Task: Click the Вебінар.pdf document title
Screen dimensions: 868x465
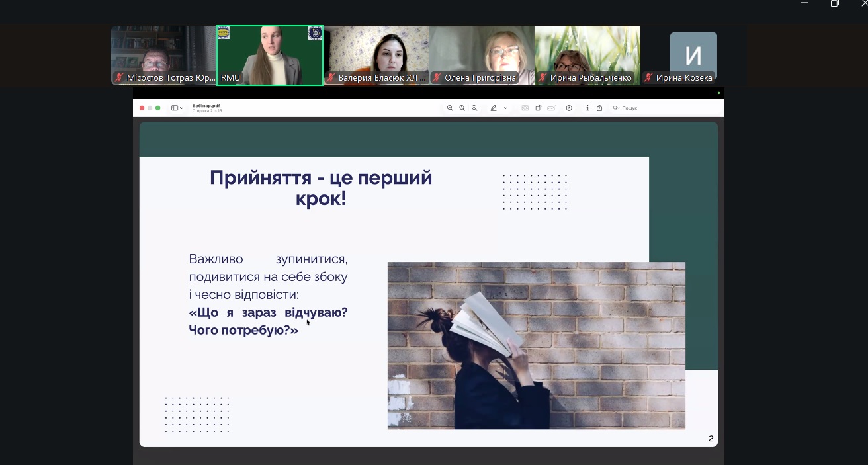Action: 206,105
